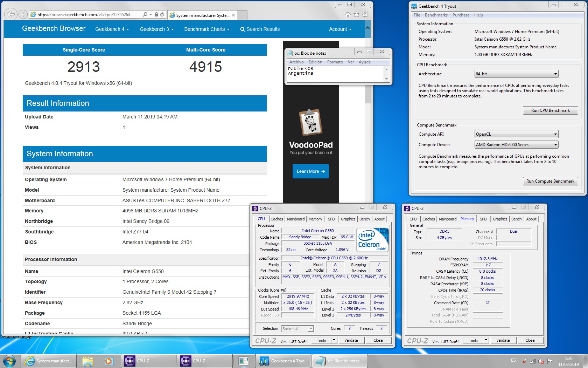Viewport: 588px width, 368px height.
Task: Click the page refresh icon in address bar
Action: (162, 14)
